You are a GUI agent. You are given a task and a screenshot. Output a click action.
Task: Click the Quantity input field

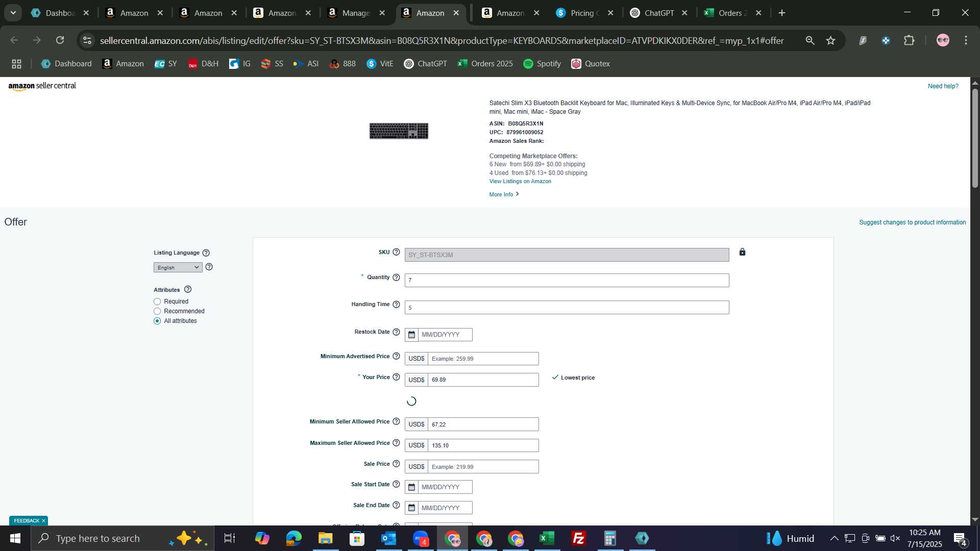coord(567,281)
